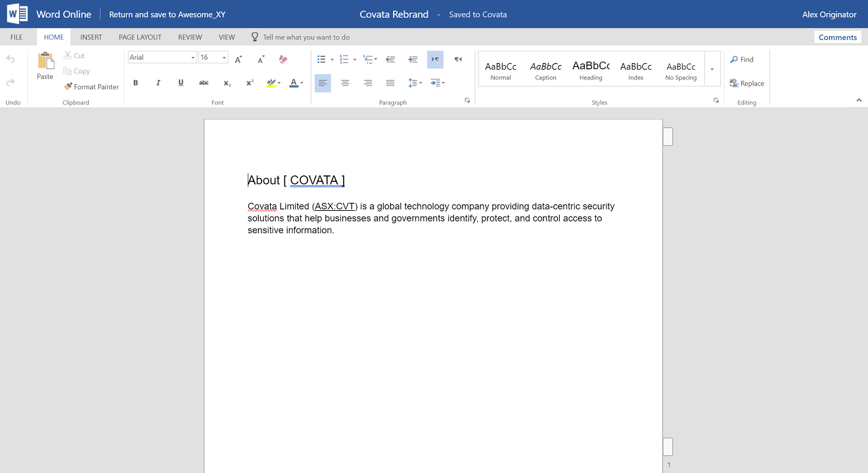Increase paragraph indent

(x=413, y=59)
